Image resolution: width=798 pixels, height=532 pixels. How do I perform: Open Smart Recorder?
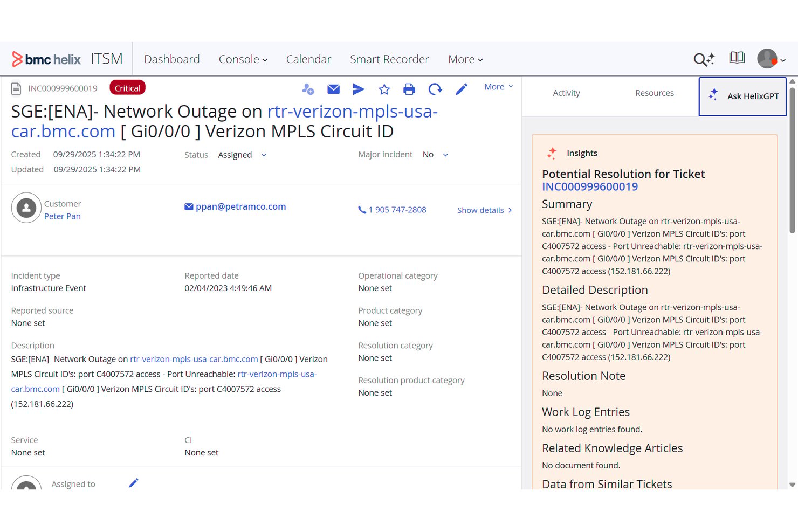coord(389,59)
